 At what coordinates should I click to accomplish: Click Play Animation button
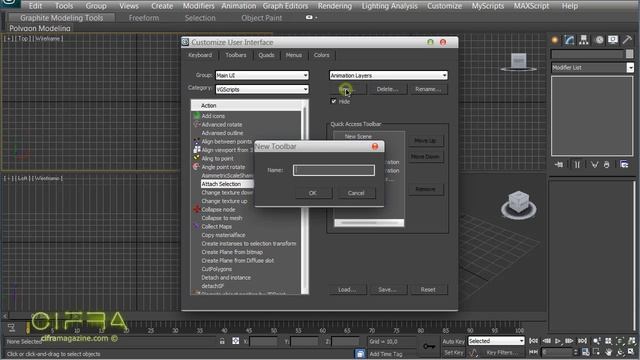point(558,341)
